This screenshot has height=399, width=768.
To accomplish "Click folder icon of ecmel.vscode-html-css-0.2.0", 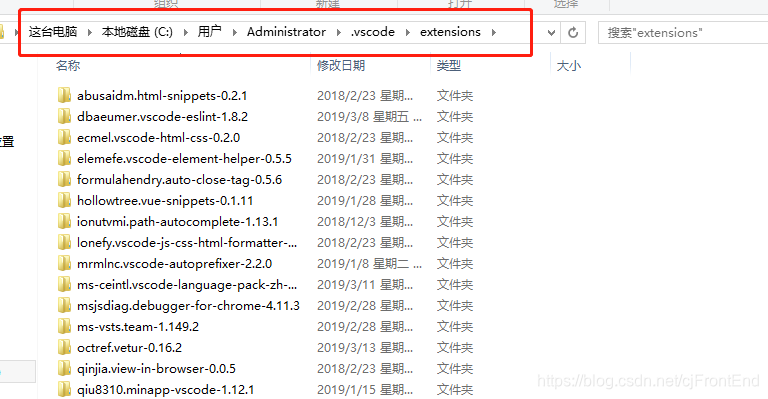I will (x=64, y=137).
